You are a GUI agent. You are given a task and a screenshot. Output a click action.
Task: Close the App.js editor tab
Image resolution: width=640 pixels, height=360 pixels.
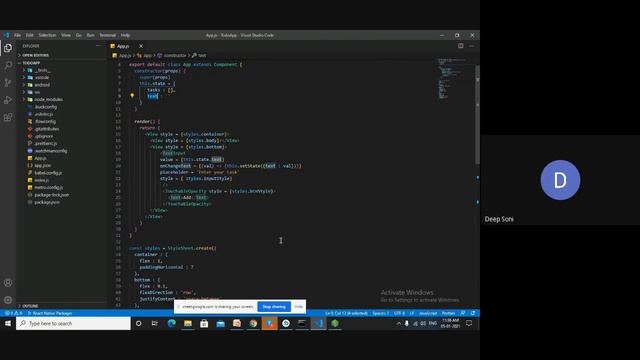[141, 46]
